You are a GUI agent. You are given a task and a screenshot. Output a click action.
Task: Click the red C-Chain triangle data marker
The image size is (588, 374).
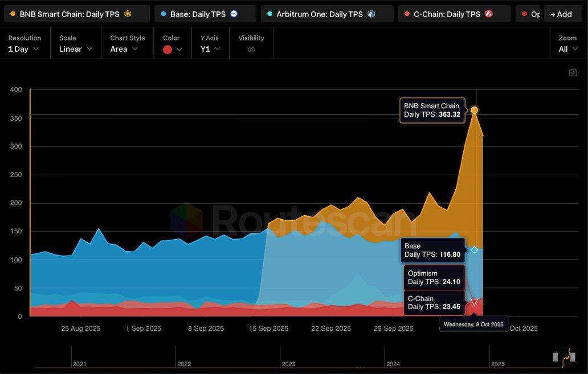point(474,302)
